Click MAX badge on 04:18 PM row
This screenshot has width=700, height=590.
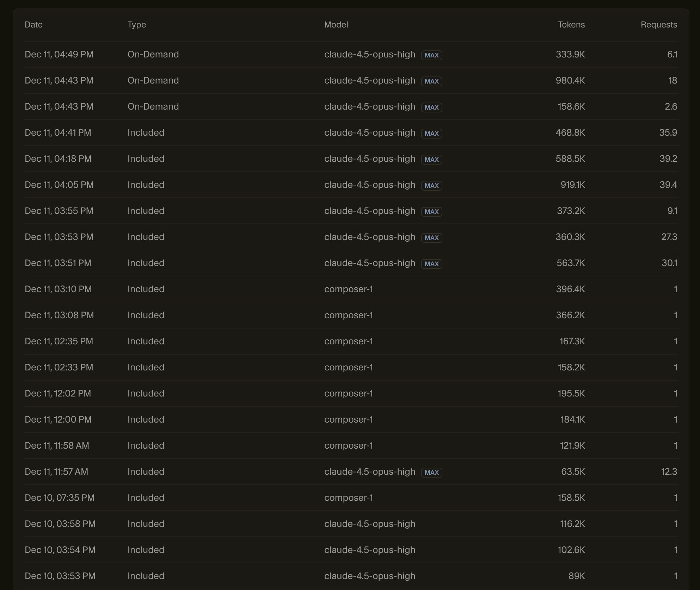point(431,160)
